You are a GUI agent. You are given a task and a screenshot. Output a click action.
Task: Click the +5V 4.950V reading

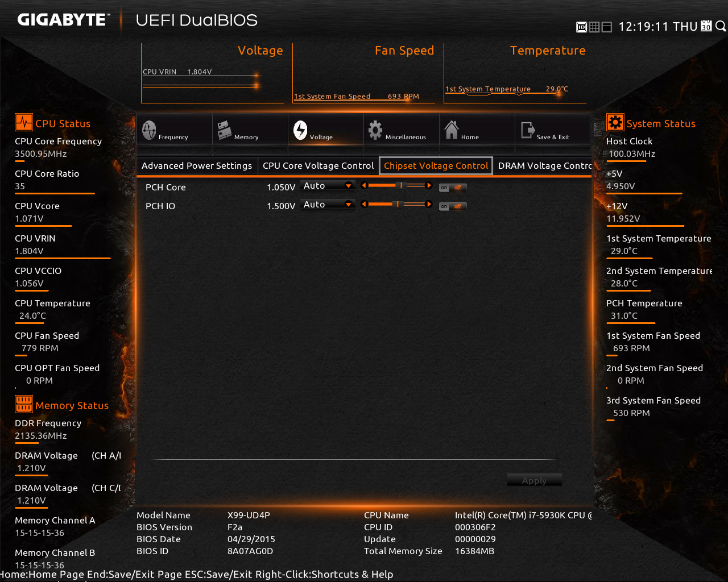[x=621, y=186]
